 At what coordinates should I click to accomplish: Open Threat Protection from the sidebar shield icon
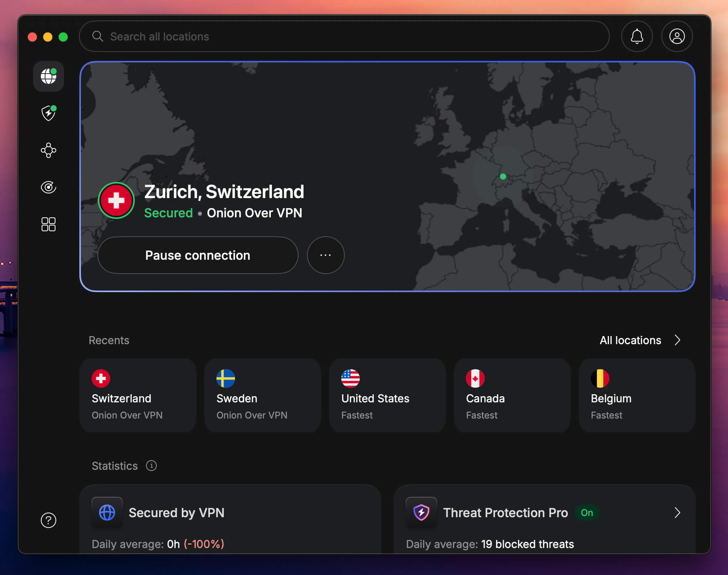[x=48, y=113]
